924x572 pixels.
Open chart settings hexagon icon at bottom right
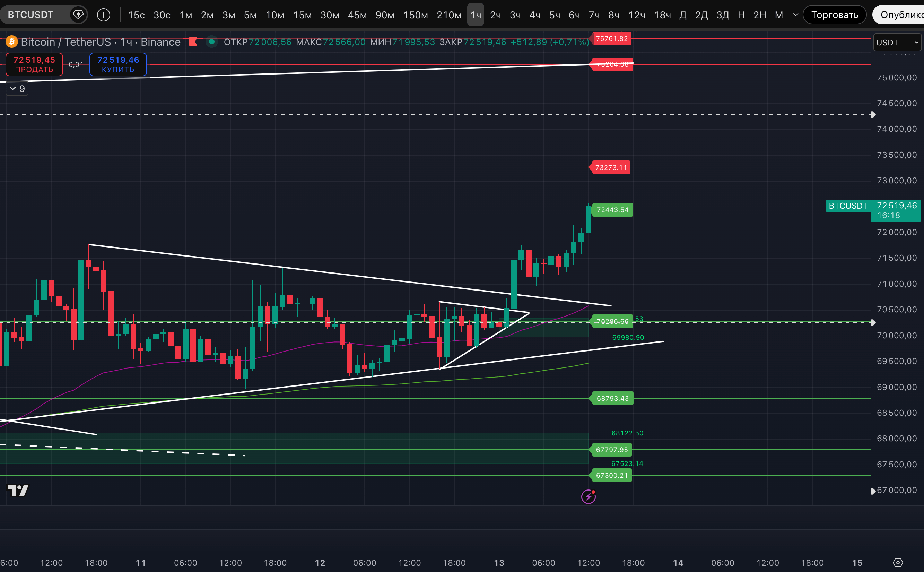coord(898,563)
